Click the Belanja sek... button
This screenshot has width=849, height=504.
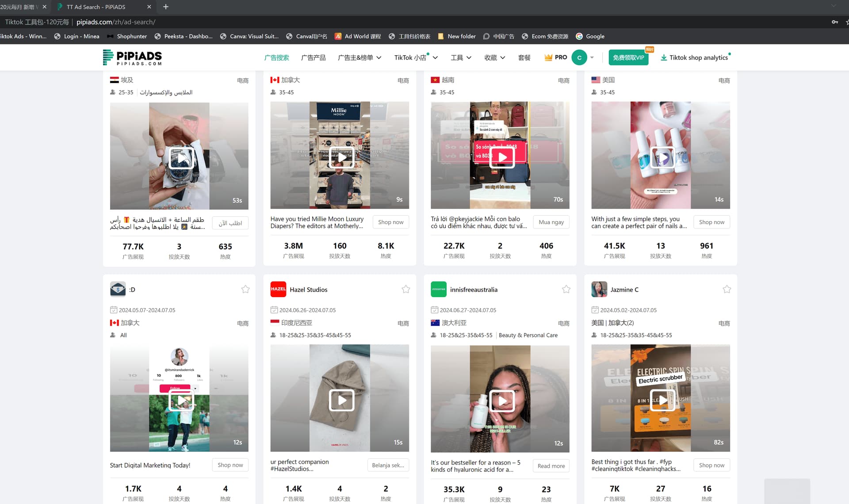point(388,465)
